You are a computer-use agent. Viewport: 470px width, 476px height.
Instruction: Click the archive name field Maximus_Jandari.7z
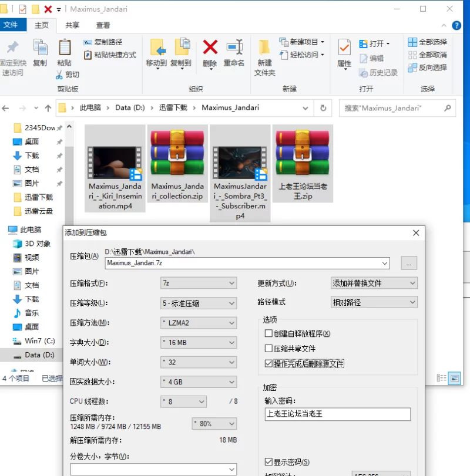(x=247, y=263)
